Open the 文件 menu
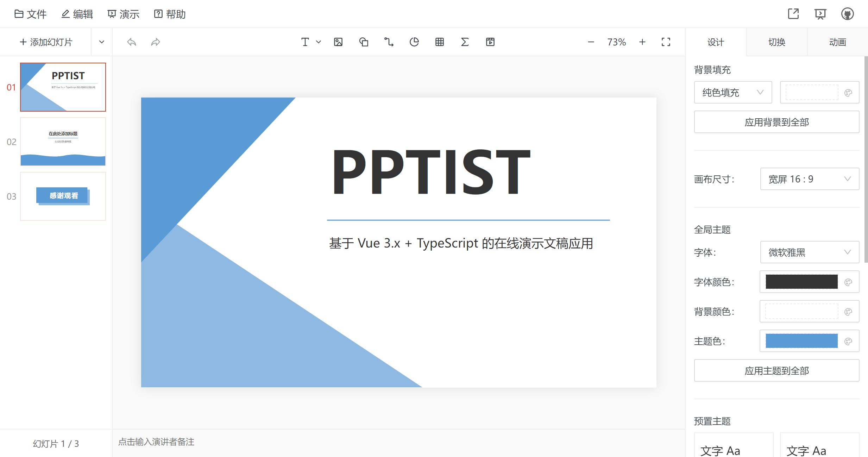868x457 pixels. pyautogui.click(x=30, y=14)
